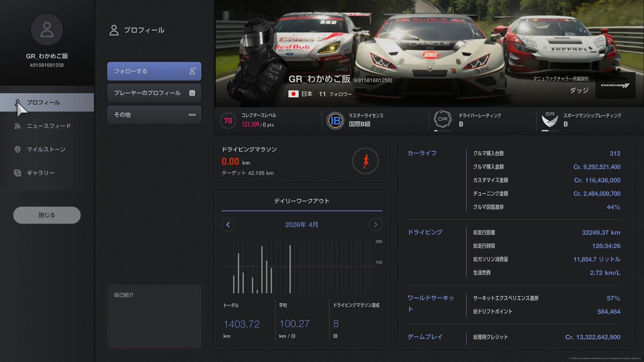
Task: Click the tallest bar in the workout chart
Action: point(290,269)
